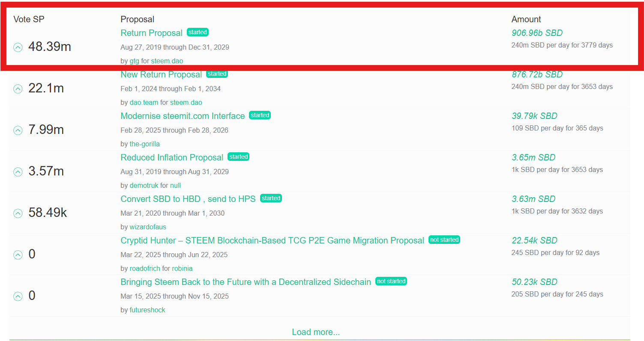Click date range Mar 22, 2025 through Jun 22, 2025
The width and height of the screenshot is (644, 341).
[174, 255]
